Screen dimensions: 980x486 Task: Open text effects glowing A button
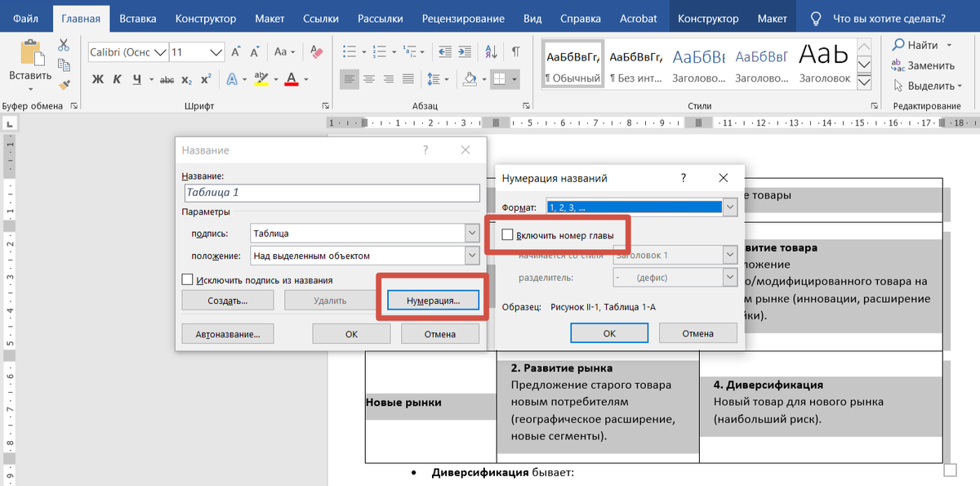click(x=232, y=79)
